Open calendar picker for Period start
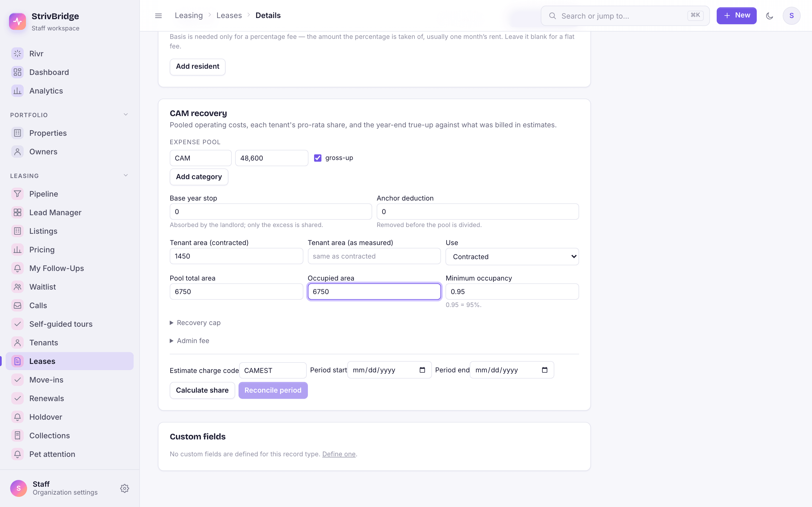The height and width of the screenshot is (507, 812). [x=422, y=370]
